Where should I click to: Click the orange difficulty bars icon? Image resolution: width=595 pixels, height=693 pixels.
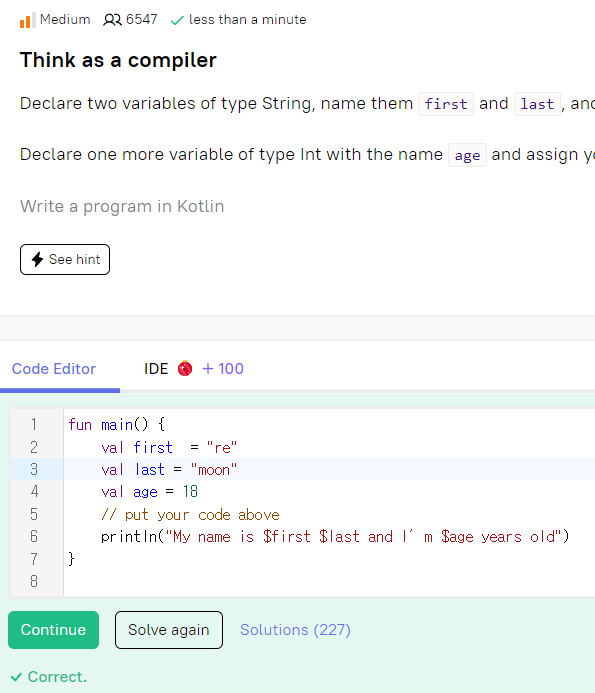(x=27, y=20)
